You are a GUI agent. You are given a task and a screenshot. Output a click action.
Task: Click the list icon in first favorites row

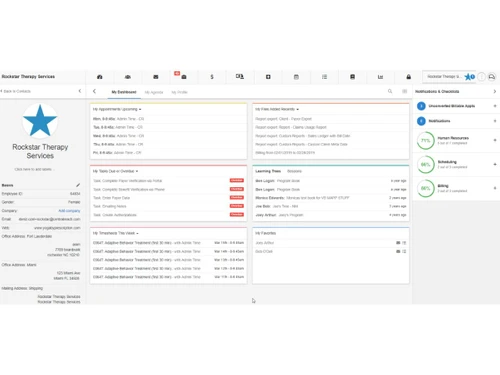coord(404,243)
